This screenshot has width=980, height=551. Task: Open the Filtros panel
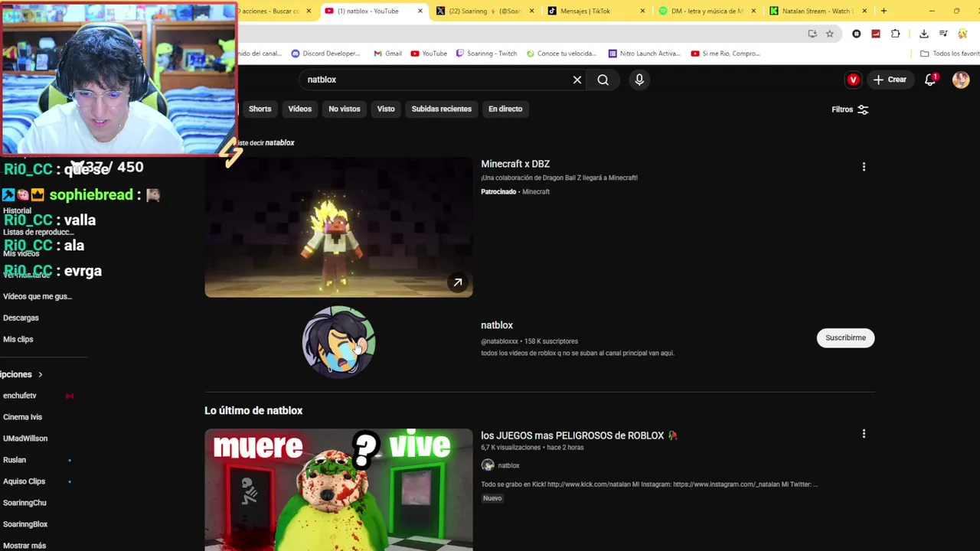(x=850, y=109)
